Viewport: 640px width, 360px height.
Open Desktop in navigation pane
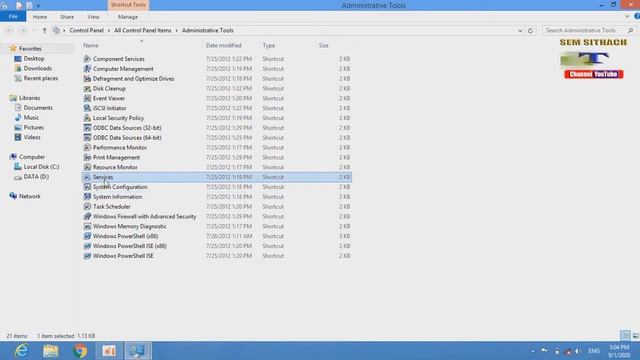(33, 58)
